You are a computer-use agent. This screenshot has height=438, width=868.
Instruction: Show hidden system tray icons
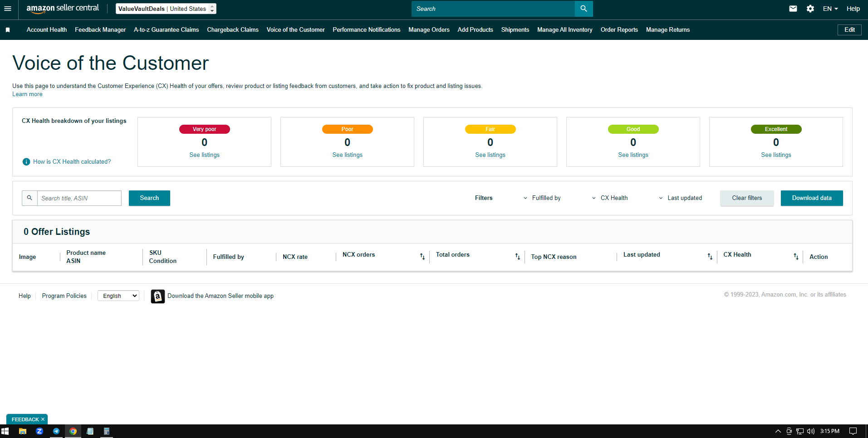pyautogui.click(x=778, y=431)
